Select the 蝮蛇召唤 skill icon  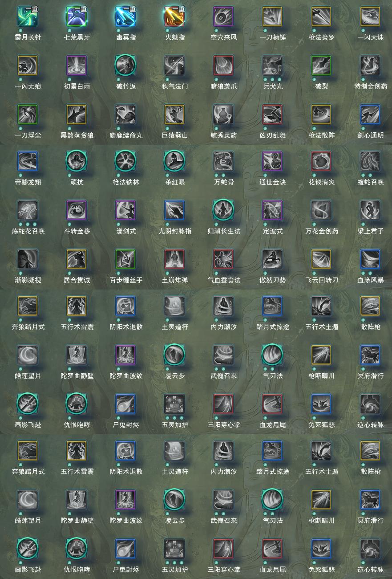coord(370,161)
